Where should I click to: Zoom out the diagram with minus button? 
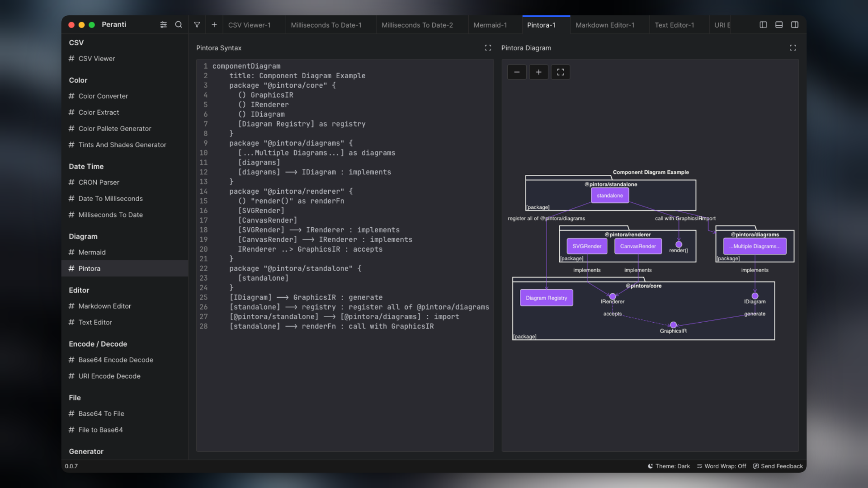[517, 72]
